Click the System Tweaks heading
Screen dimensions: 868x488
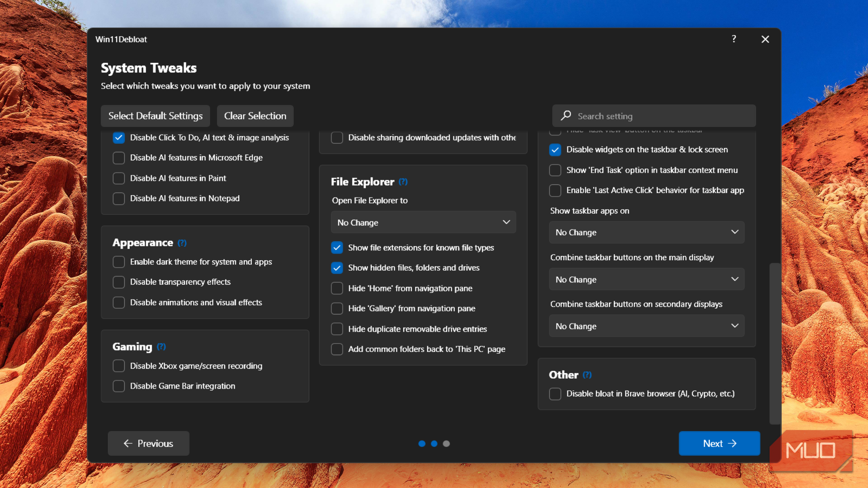coord(149,68)
